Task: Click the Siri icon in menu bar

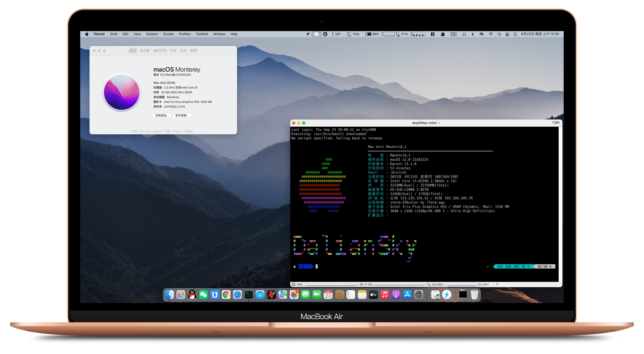Action: tap(515, 34)
